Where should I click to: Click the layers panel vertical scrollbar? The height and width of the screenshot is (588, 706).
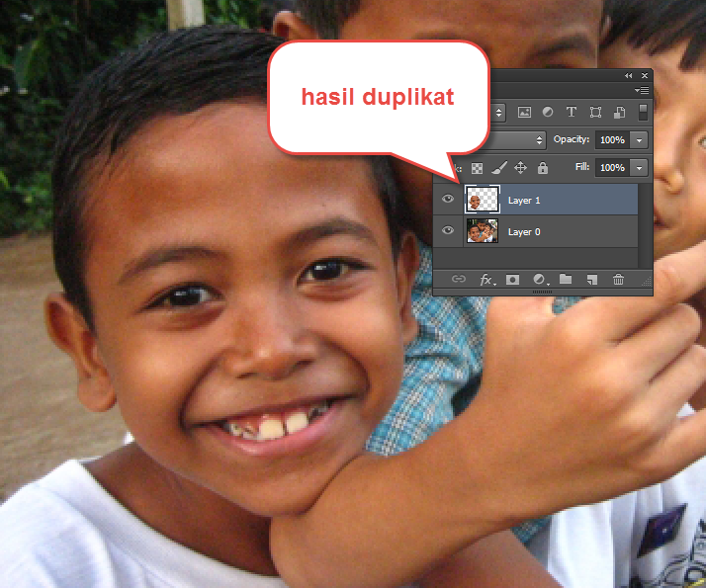pyautogui.click(x=645, y=225)
